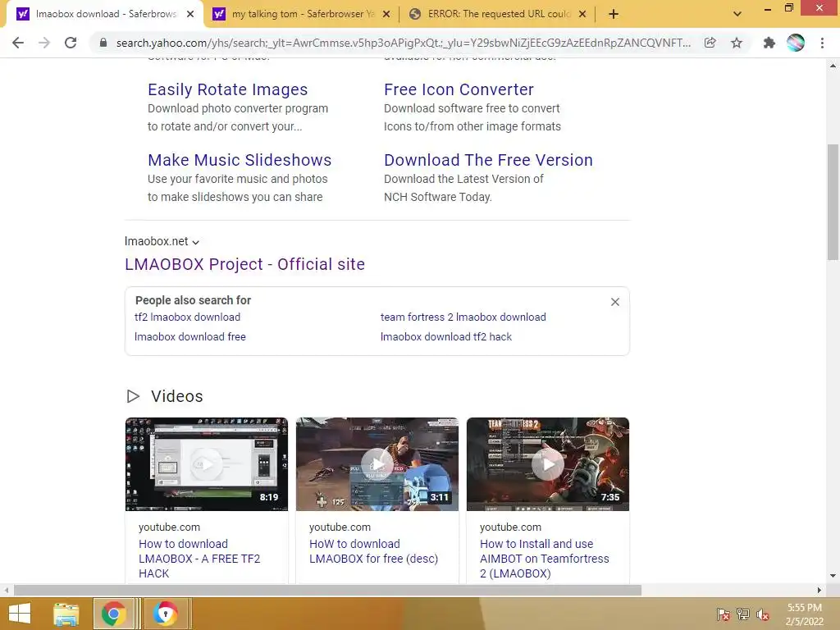Show the tab search dropdown
Viewport: 840px width, 630px height.
click(x=737, y=14)
